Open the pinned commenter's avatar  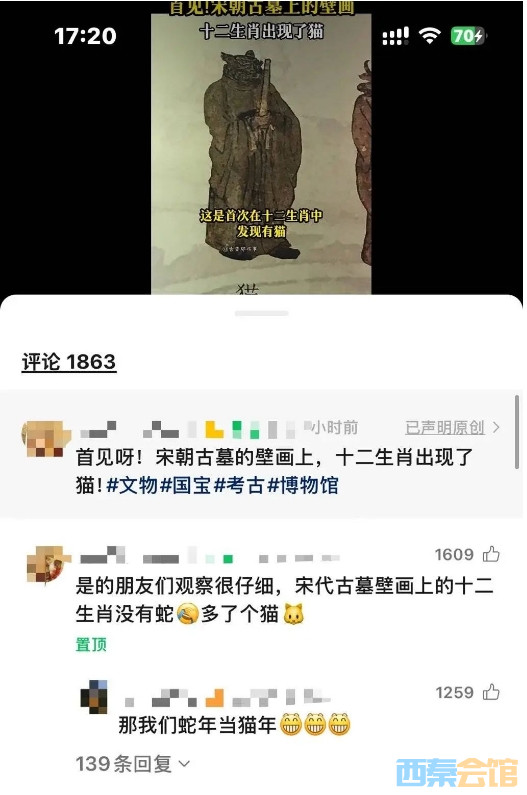coord(46,565)
